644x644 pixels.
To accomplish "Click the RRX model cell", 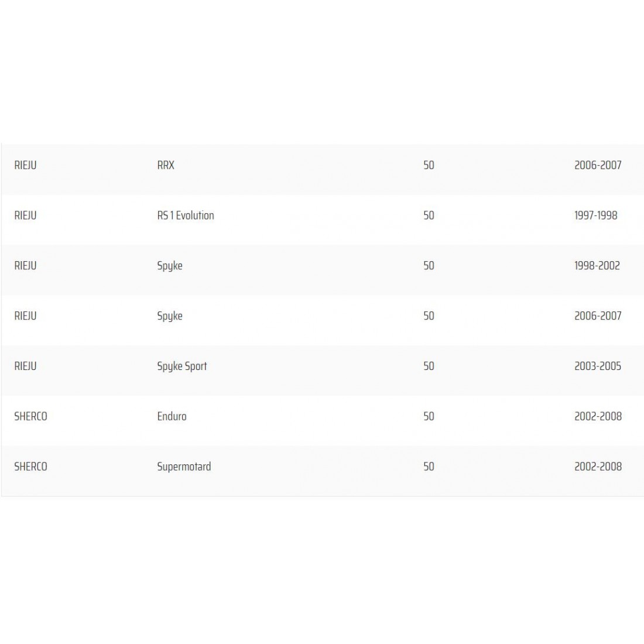I will tap(166, 165).
